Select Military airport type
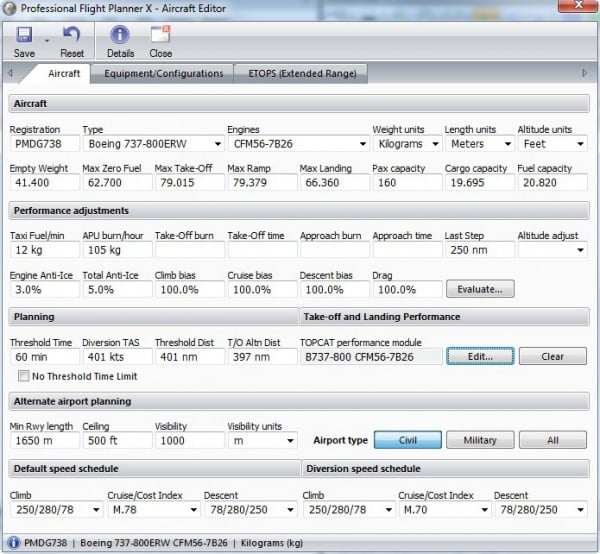The width and height of the screenshot is (600, 554). [479, 440]
